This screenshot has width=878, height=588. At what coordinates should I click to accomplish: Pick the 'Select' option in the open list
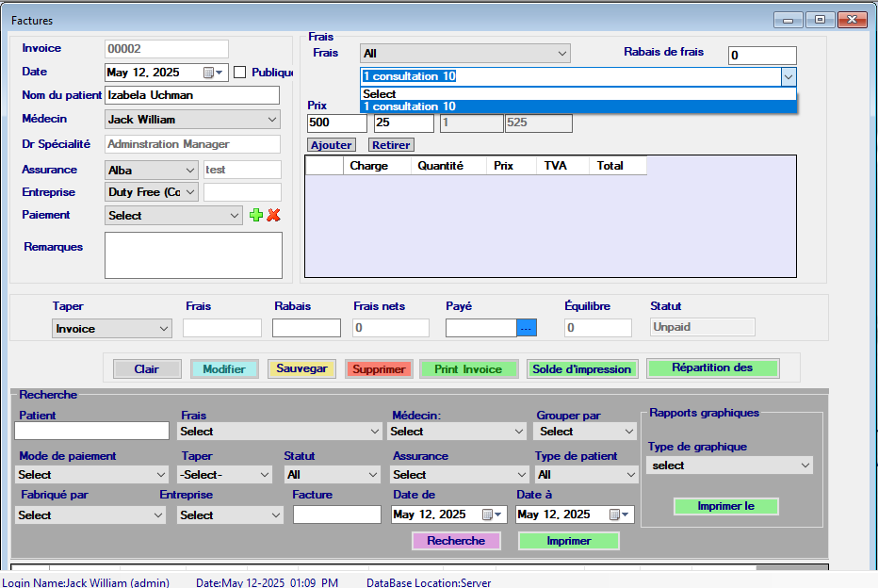(578, 94)
